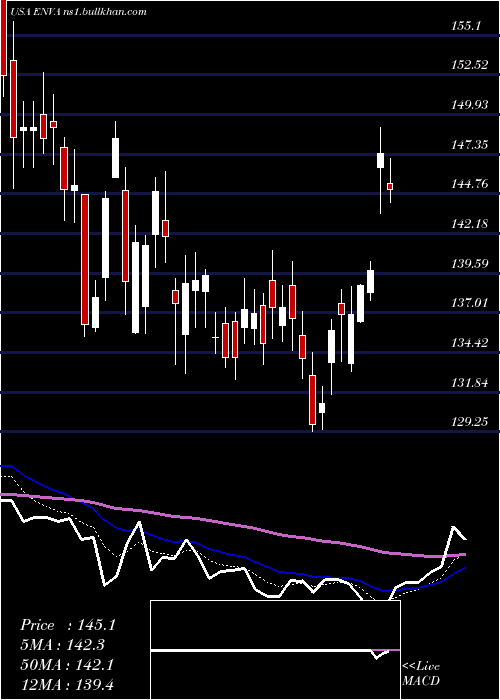Click the tall red candle at chart start
Image resolution: width=500 pixels, height=700 pixels.
4,38
